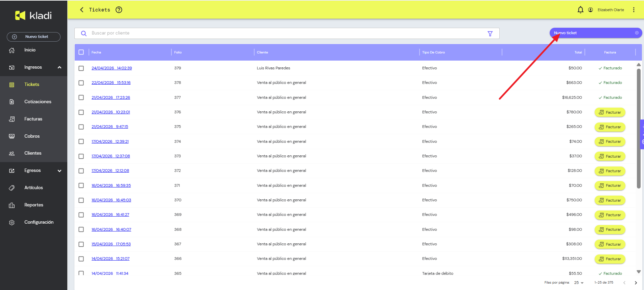The height and width of the screenshot is (290, 644).
Task: Click the Configuración gear icon
Action: coord(12,222)
